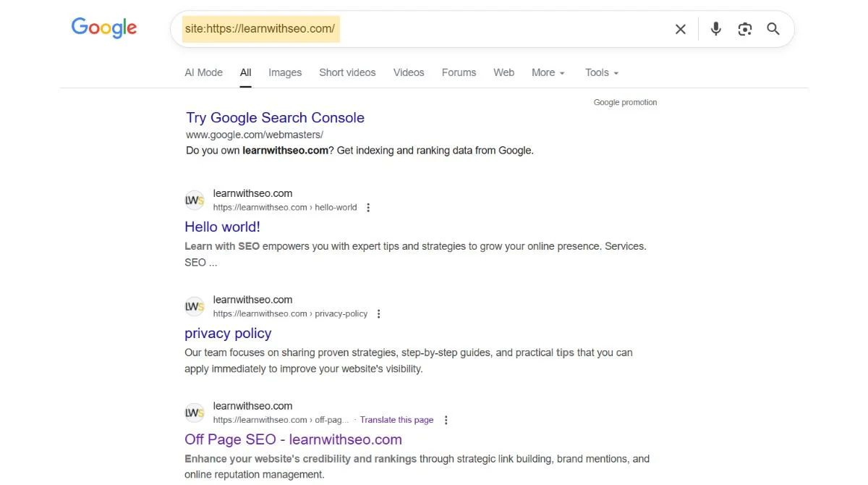
Task: Open the privacy policy result
Action: coord(228,333)
